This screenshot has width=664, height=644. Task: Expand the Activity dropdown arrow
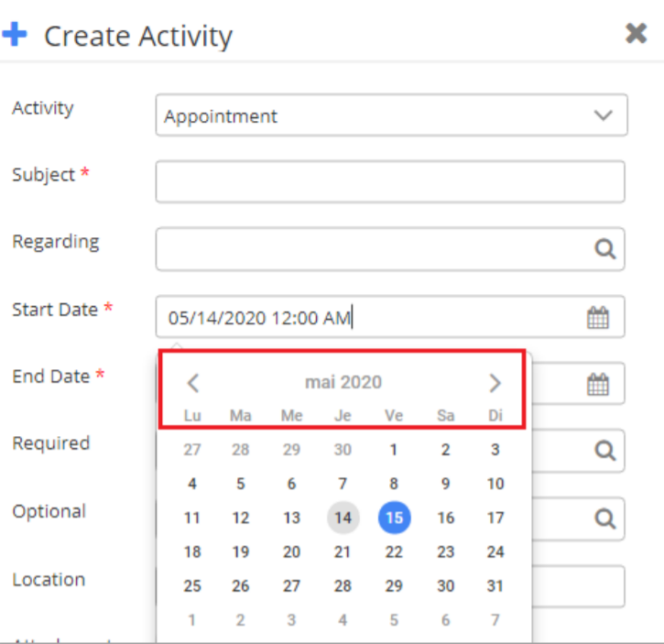(603, 115)
